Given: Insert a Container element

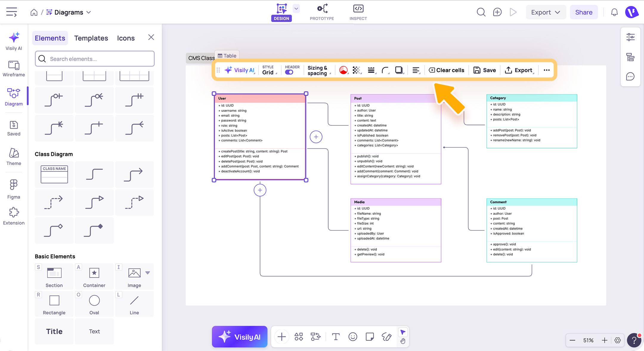Looking at the screenshot, I should pos(94,276).
